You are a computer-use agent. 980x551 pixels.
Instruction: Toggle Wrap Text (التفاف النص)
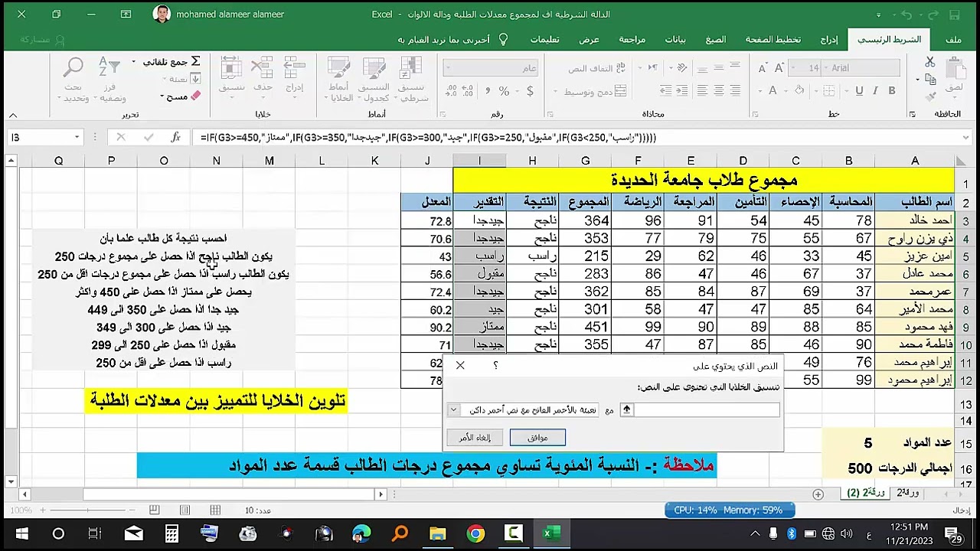pos(598,68)
